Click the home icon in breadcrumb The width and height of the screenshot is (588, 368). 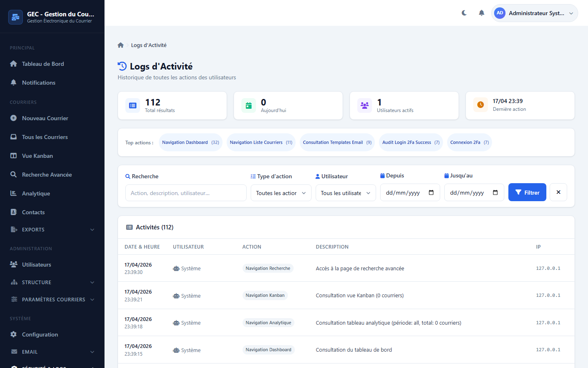pyautogui.click(x=120, y=45)
